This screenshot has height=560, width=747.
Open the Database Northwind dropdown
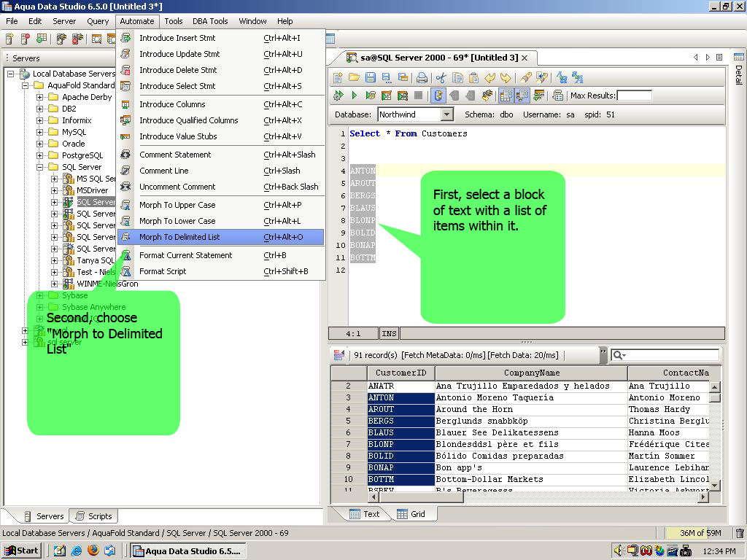coord(446,114)
